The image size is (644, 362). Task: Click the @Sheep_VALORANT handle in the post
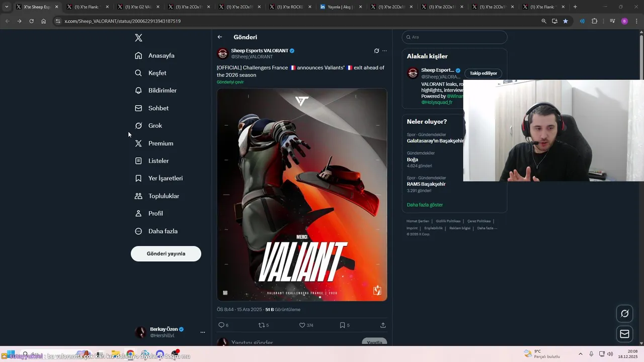(252, 57)
